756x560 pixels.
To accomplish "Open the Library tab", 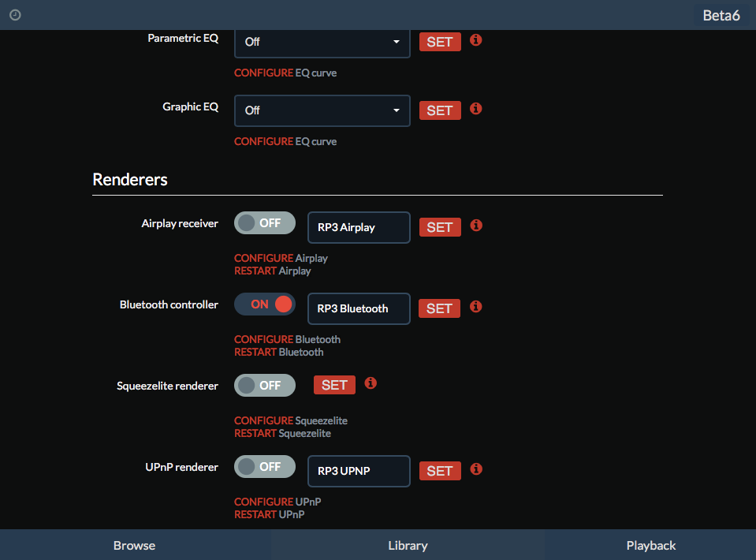I will click(408, 545).
